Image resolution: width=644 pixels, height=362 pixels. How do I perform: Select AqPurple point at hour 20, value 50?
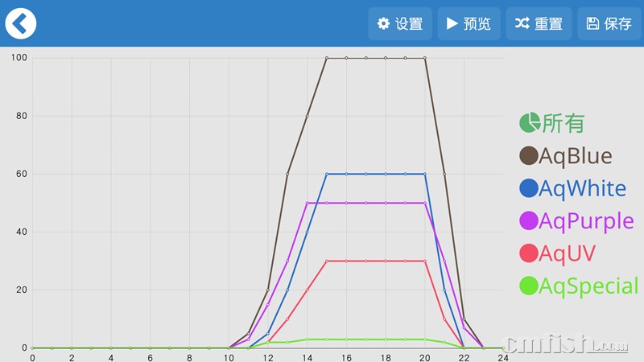pyautogui.click(x=425, y=204)
